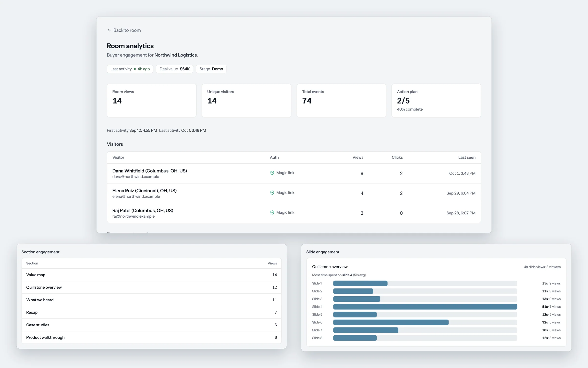
Task: Click the Action plan 2/5 value
Action: click(403, 101)
